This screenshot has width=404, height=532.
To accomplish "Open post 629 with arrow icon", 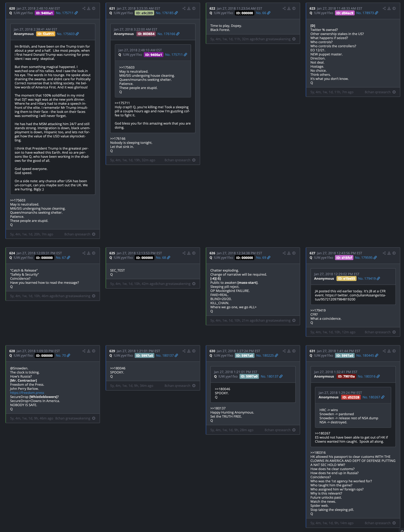I will point(194,351).
